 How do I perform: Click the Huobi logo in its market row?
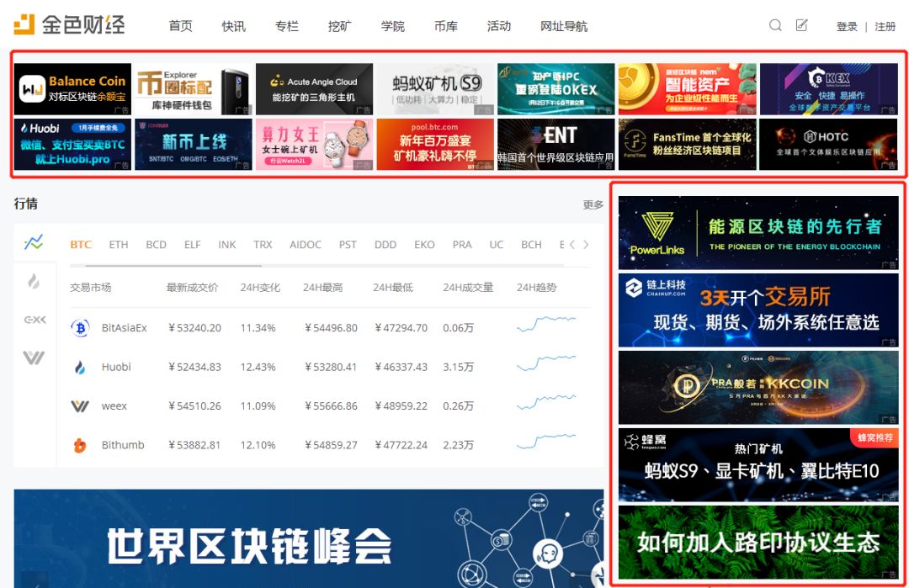coord(80,367)
